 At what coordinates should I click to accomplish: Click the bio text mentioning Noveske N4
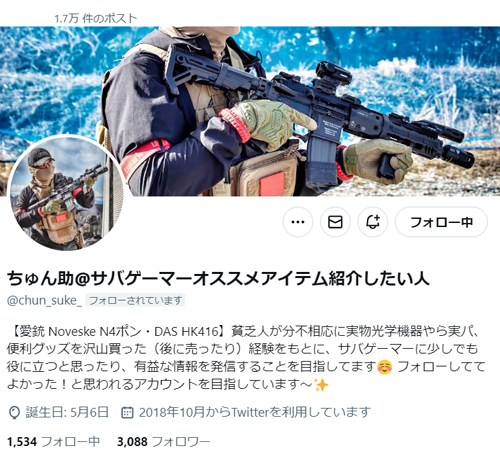point(246,358)
